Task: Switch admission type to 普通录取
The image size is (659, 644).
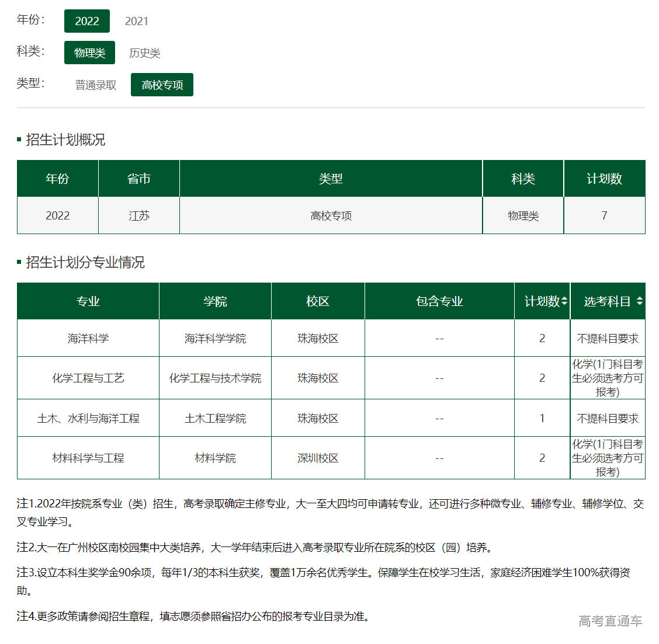Action: click(96, 84)
